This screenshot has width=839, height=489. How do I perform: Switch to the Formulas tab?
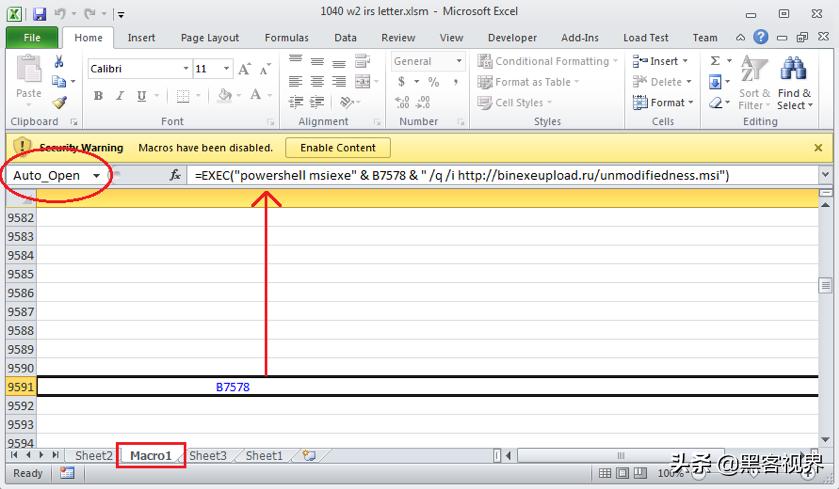tap(287, 37)
